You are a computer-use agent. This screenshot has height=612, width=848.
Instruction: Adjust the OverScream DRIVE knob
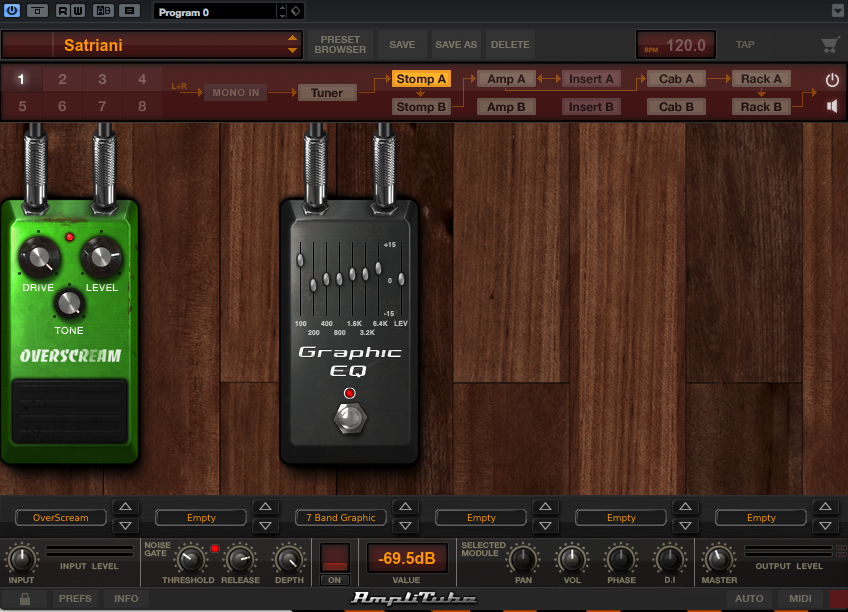click(x=39, y=258)
